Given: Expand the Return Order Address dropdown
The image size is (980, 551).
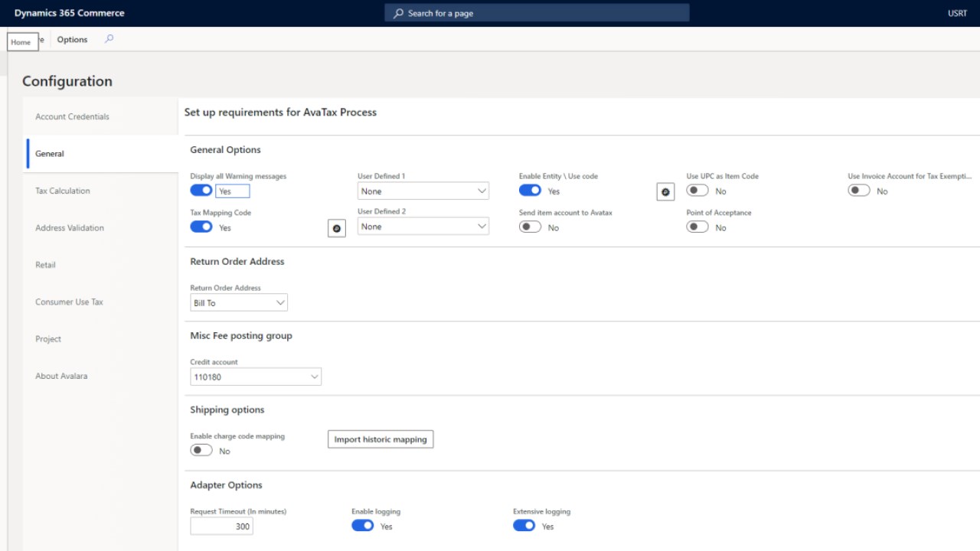Looking at the screenshot, I should pos(239,302).
